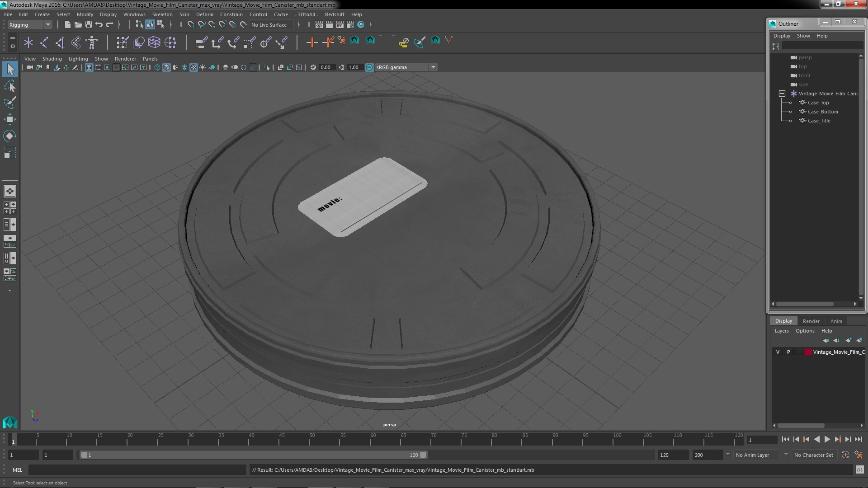Viewport: 868px width, 488px height.
Task: Click the No Live Surface button
Action: click(269, 25)
